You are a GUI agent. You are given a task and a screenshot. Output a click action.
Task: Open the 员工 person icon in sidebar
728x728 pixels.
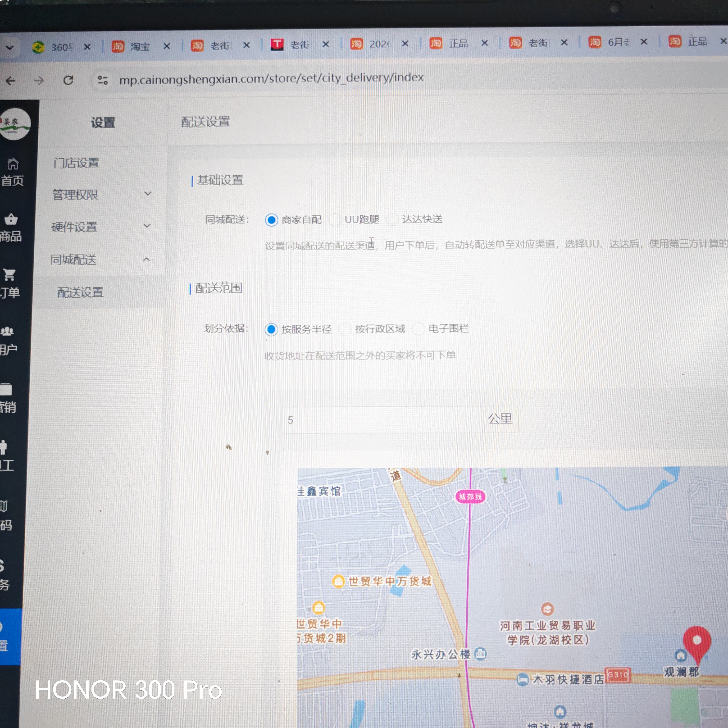(3, 447)
